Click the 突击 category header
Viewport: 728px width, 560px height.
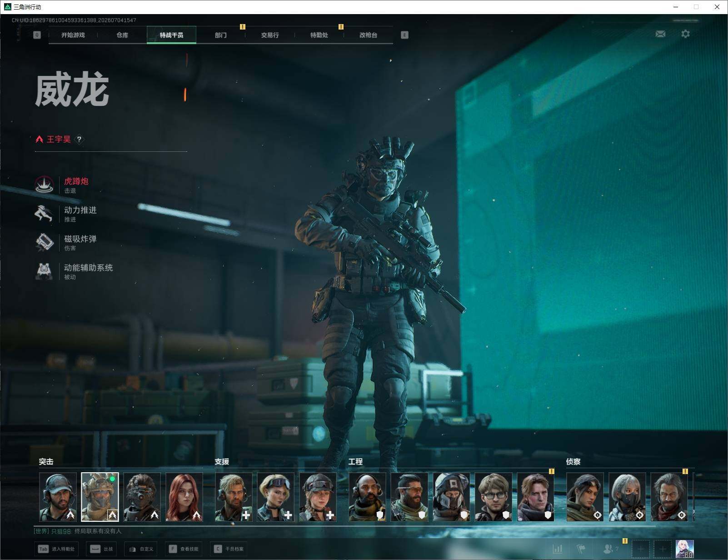46,461
